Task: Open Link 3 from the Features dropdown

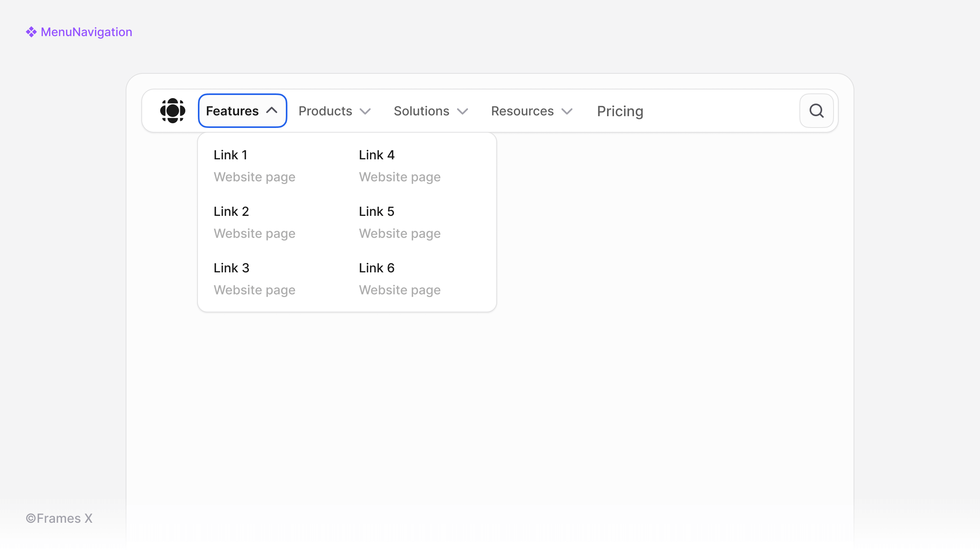Action: 231,268
